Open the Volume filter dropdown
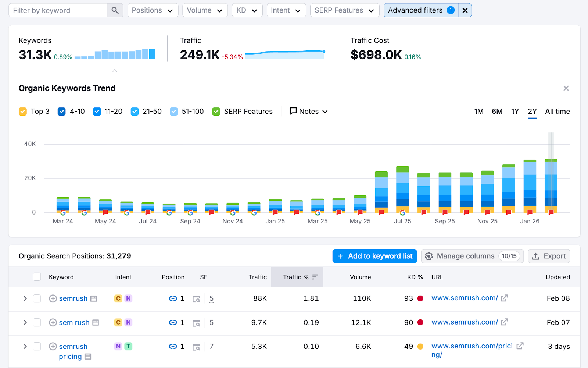 pyautogui.click(x=205, y=10)
